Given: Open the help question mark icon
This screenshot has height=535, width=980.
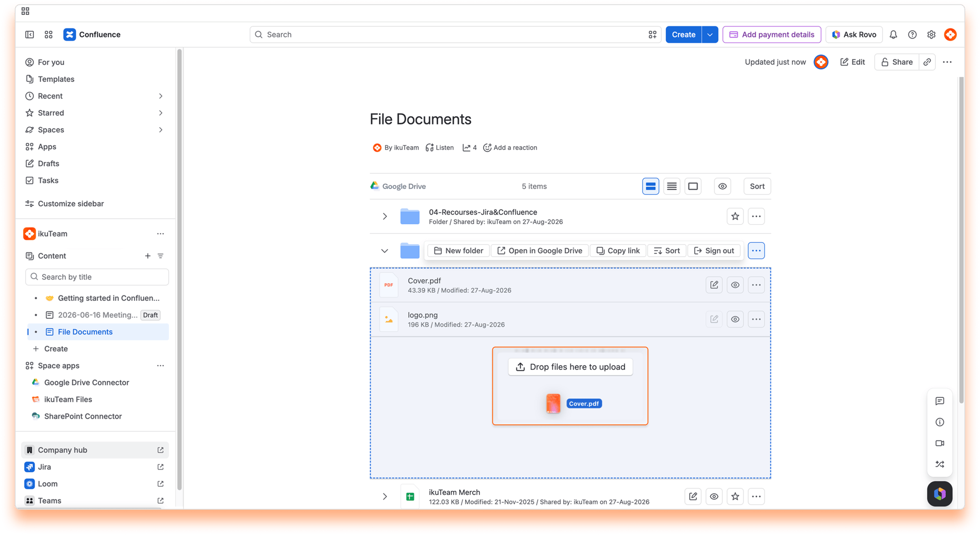Looking at the screenshot, I should [912, 34].
